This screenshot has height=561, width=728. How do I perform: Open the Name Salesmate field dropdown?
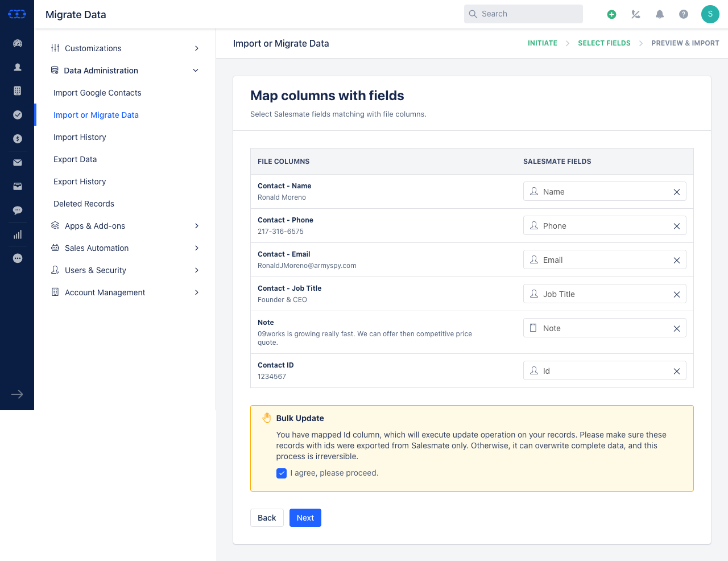(605, 192)
